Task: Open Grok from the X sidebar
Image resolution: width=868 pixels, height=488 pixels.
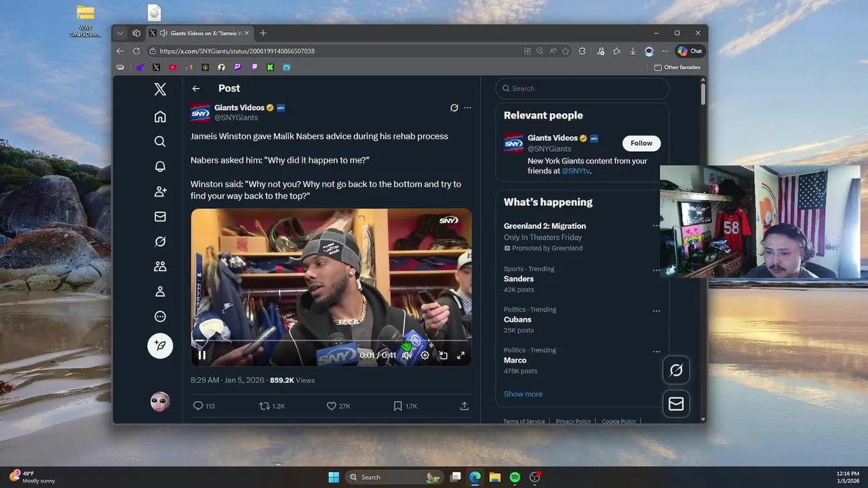Action: click(x=160, y=242)
